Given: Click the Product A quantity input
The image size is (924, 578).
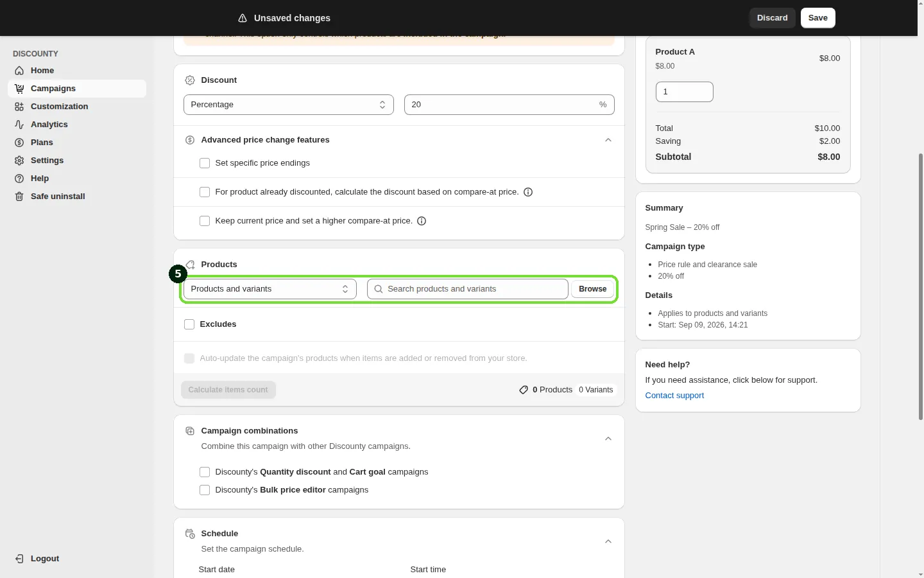Looking at the screenshot, I should pos(684,92).
